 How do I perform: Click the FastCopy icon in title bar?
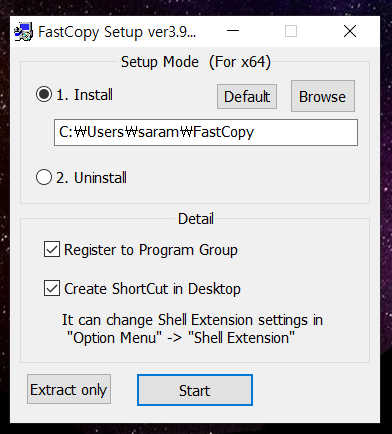pyautogui.click(x=23, y=32)
